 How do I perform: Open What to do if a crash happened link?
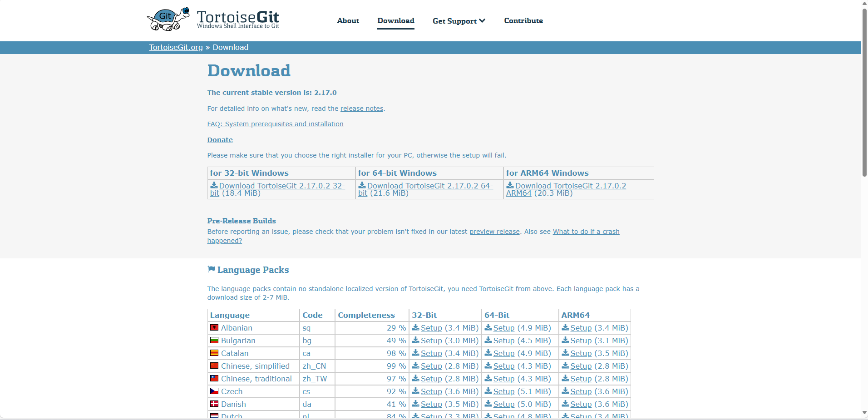point(586,232)
